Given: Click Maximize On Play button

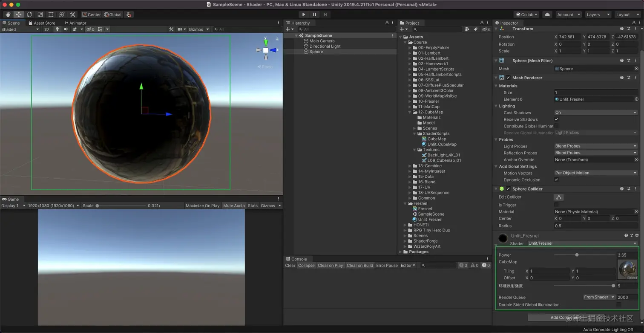Looking at the screenshot, I should (x=202, y=206).
